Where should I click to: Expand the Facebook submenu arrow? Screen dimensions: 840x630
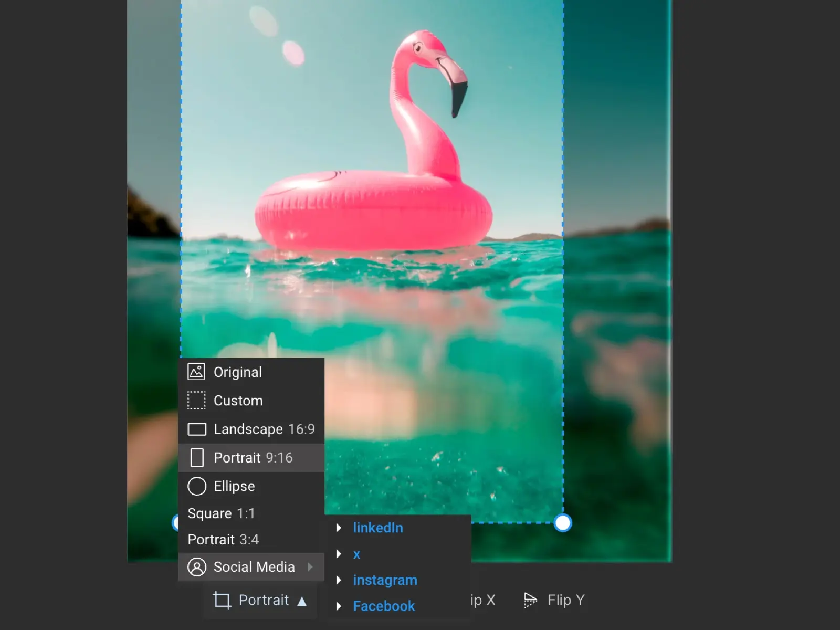click(x=339, y=606)
